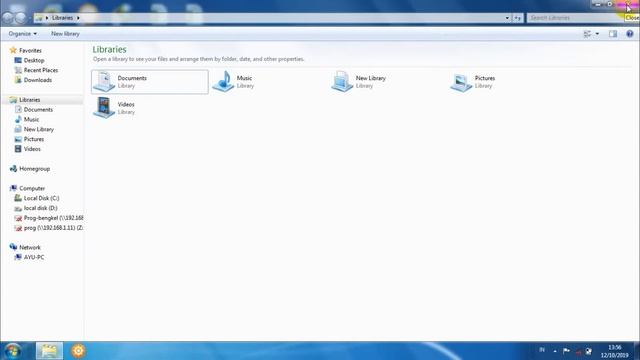
Task: Click the IN language indicator
Action: click(542, 350)
